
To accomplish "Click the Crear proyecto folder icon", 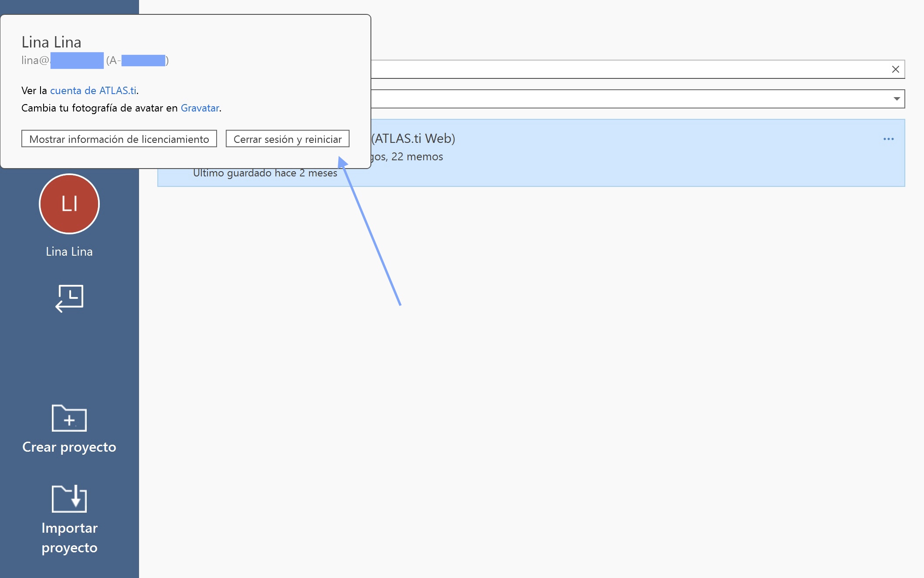I will pyautogui.click(x=69, y=418).
